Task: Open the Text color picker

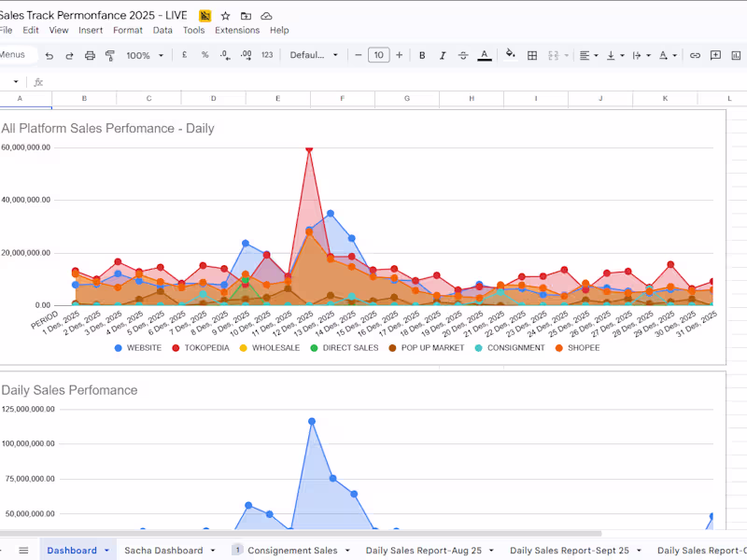Action: (484, 55)
